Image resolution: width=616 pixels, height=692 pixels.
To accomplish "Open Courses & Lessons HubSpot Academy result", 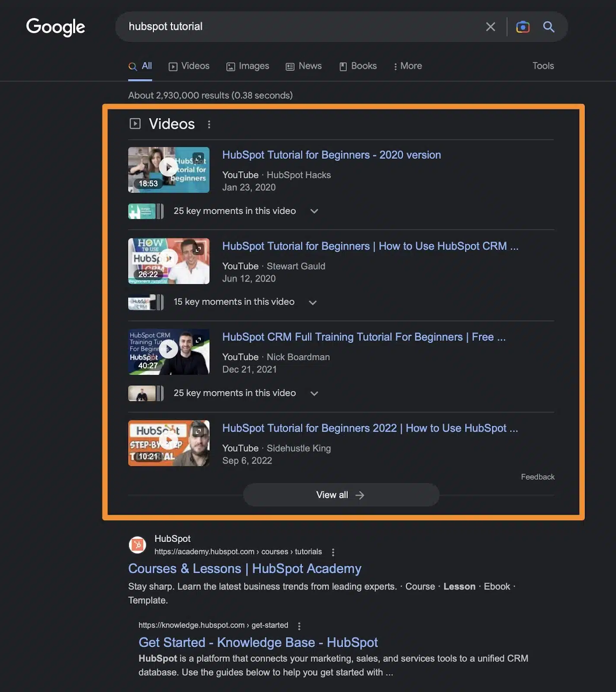I will 244,569.
